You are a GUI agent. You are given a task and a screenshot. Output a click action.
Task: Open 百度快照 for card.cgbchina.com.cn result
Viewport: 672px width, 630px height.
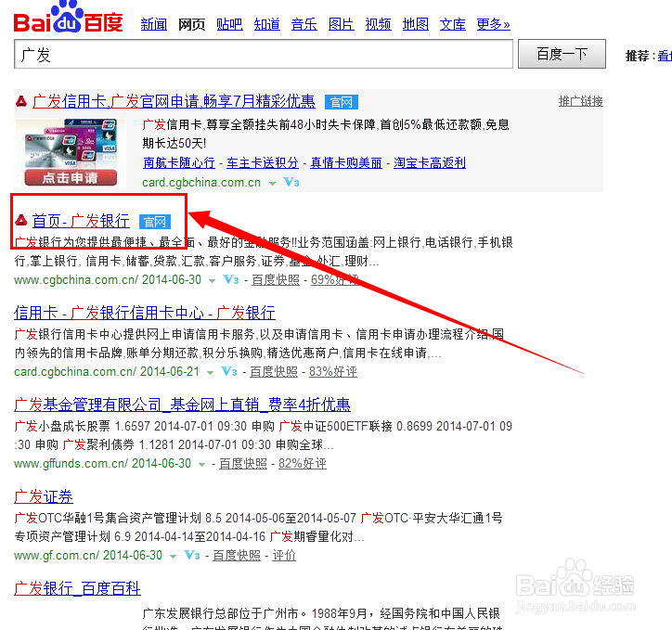click(274, 372)
